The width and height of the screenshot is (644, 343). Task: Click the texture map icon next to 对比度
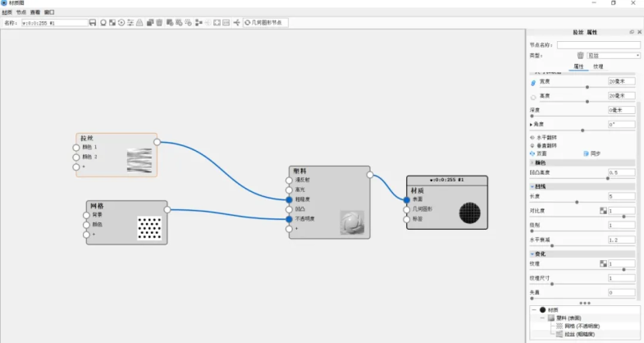602,211
